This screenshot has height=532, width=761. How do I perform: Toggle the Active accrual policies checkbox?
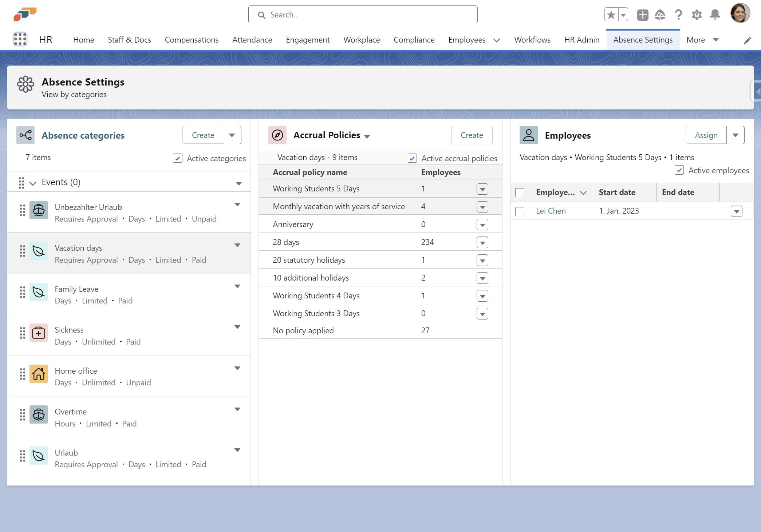tap(412, 158)
